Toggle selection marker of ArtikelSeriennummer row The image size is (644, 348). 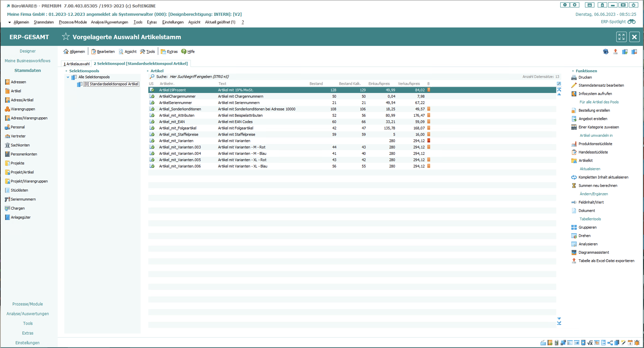pos(152,103)
